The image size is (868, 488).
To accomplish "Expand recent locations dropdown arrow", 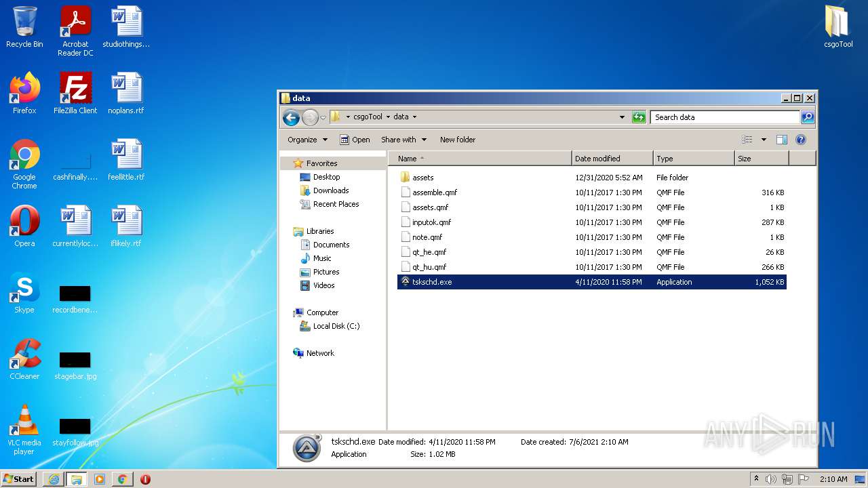I will pyautogui.click(x=323, y=117).
